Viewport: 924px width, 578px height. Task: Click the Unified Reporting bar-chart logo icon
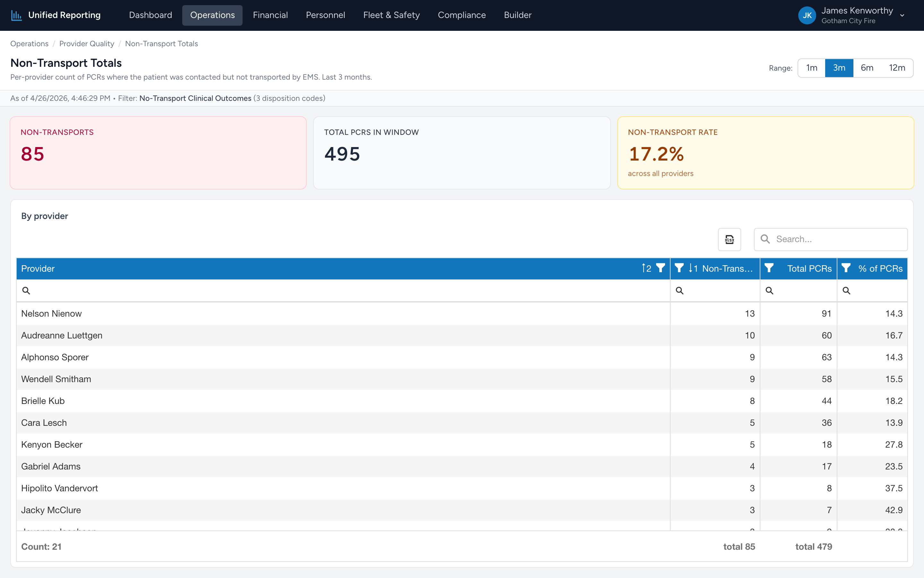16,15
